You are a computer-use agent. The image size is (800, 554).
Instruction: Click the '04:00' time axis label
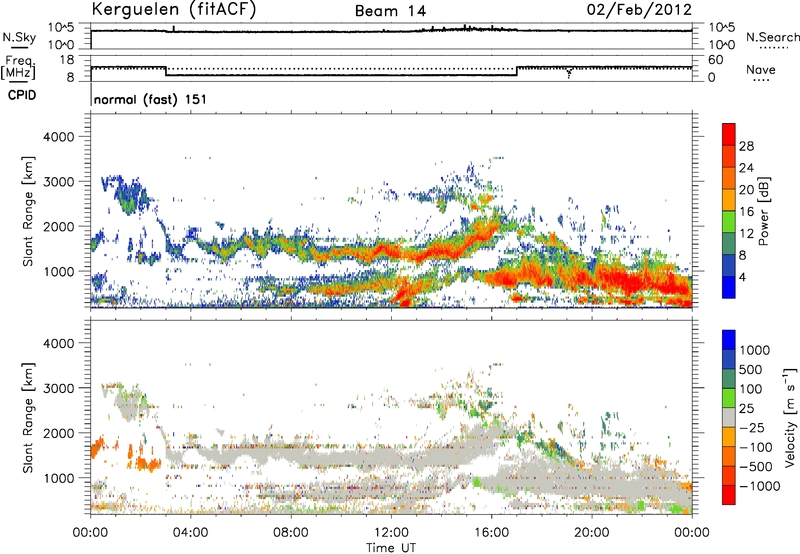(x=190, y=533)
